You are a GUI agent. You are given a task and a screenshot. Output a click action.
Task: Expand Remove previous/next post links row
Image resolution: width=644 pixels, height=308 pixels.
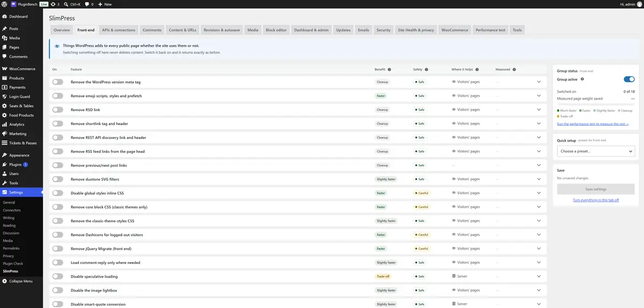coord(539,165)
